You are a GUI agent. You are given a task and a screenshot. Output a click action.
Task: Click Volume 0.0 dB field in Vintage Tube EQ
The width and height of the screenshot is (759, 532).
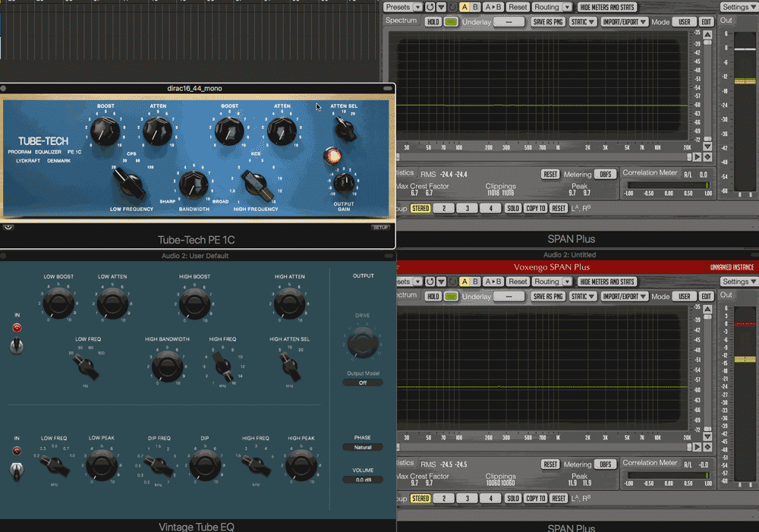363,480
